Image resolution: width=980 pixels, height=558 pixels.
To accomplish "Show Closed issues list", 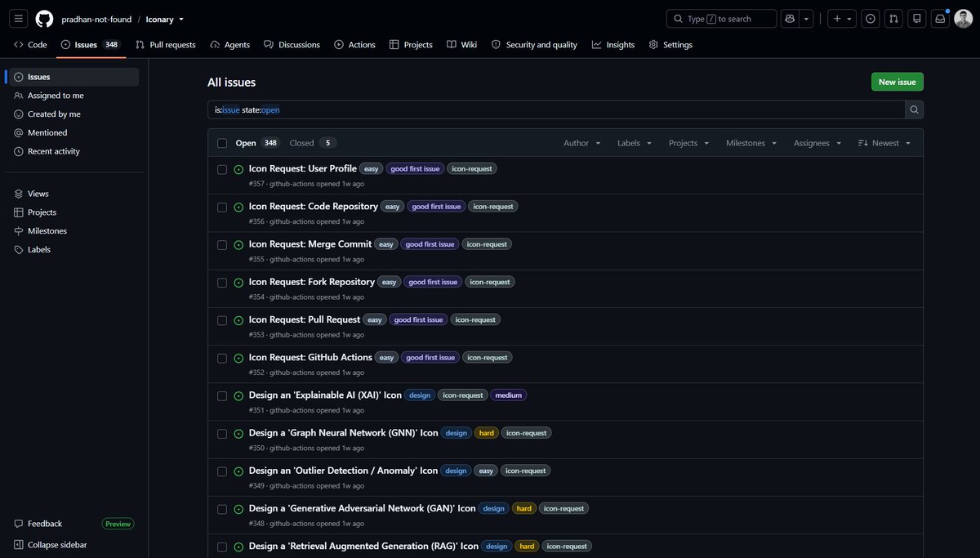I will [x=313, y=143].
